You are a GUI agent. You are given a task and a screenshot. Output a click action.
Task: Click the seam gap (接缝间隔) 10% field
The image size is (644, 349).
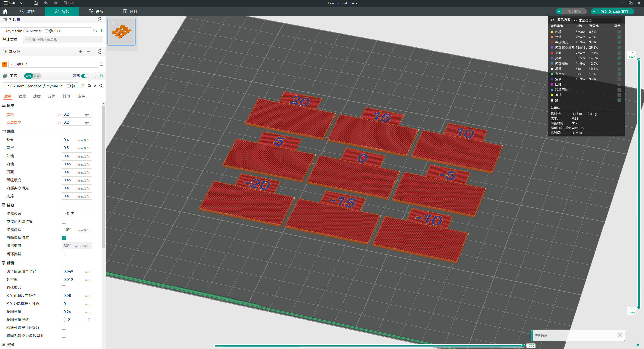[77, 230]
